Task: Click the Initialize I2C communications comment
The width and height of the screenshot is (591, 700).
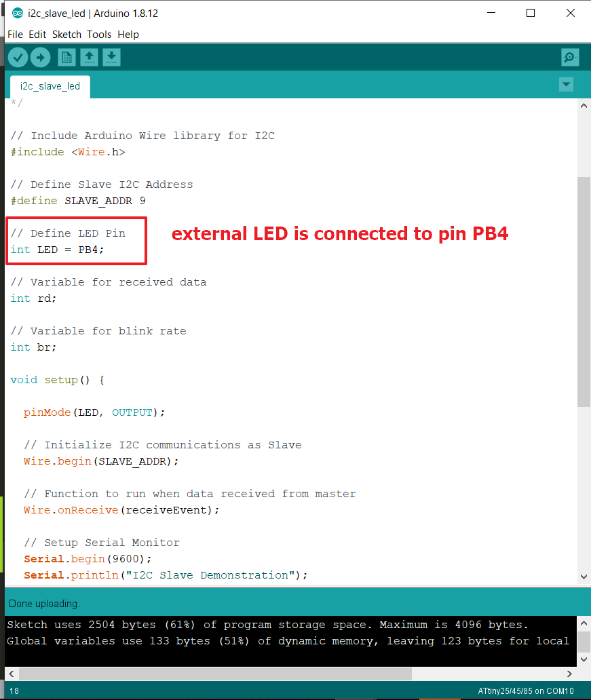Action: pyautogui.click(x=163, y=445)
